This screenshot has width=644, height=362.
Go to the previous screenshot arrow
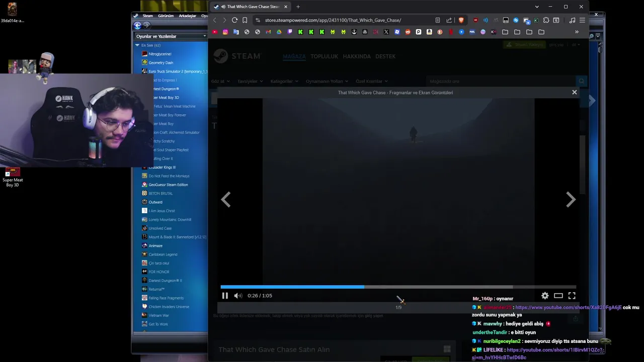tap(226, 200)
